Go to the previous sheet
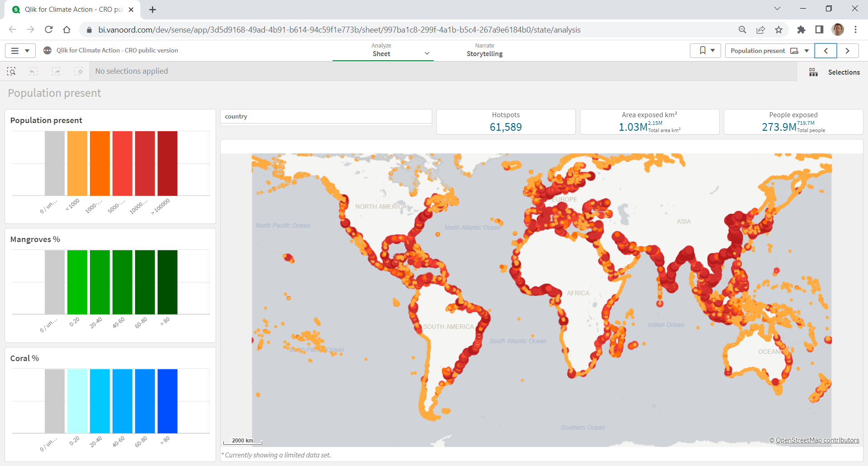868x466 pixels. point(826,51)
